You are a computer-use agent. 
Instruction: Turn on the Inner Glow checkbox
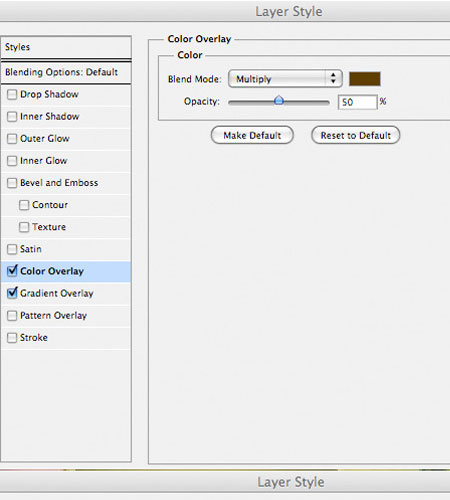[12, 161]
